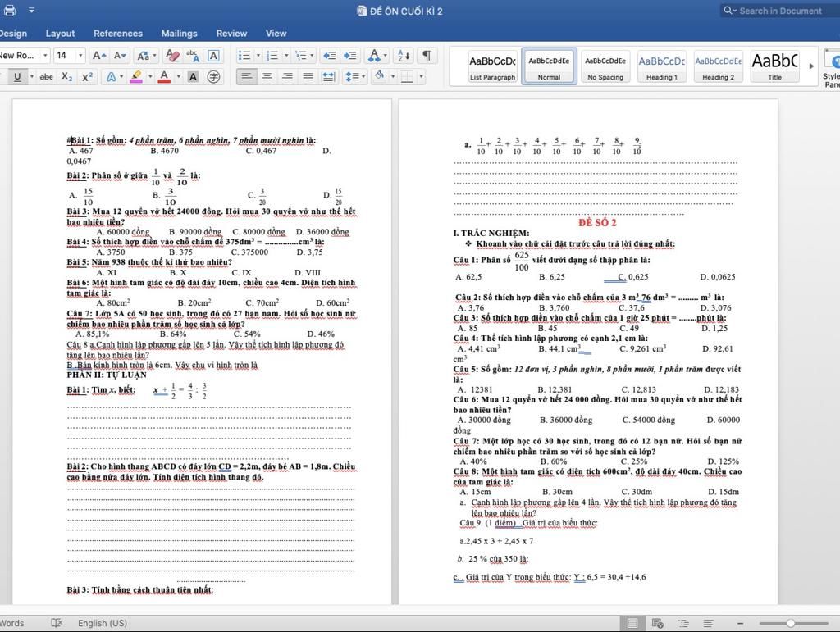Click the zoom out minus button
The width and height of the screenshot is (840, 632).
pos(741,624)
